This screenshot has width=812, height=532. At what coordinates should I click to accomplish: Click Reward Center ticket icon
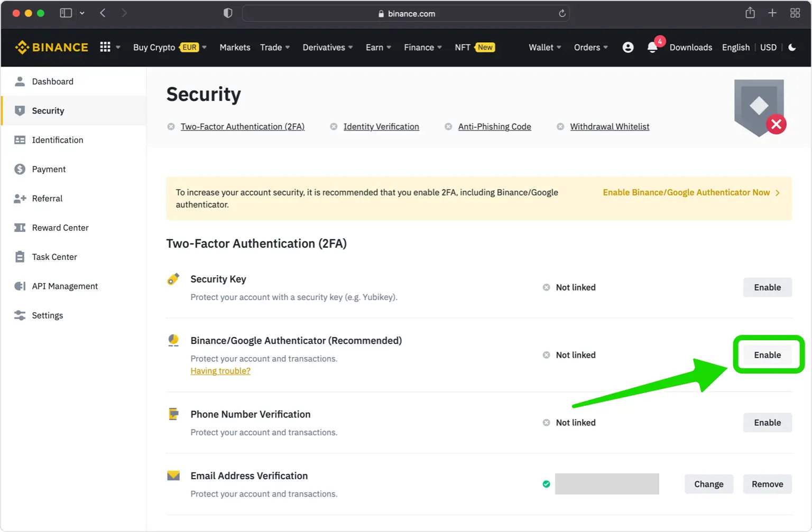pyautogui.click(x=20, y=228)
